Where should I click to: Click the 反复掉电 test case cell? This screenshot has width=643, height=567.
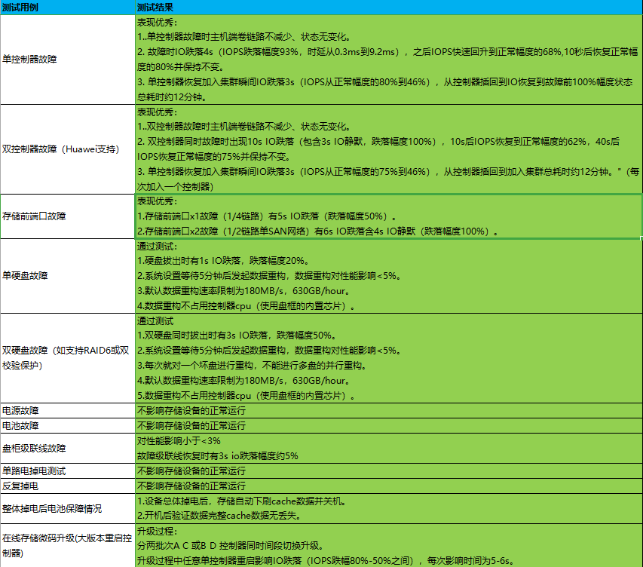tap(68, 486)
